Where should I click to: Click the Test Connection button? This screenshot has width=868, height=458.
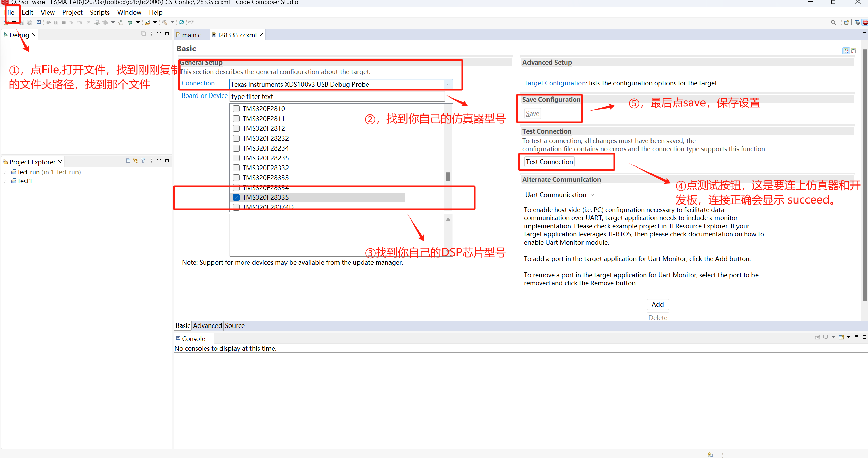coord(549,162)
